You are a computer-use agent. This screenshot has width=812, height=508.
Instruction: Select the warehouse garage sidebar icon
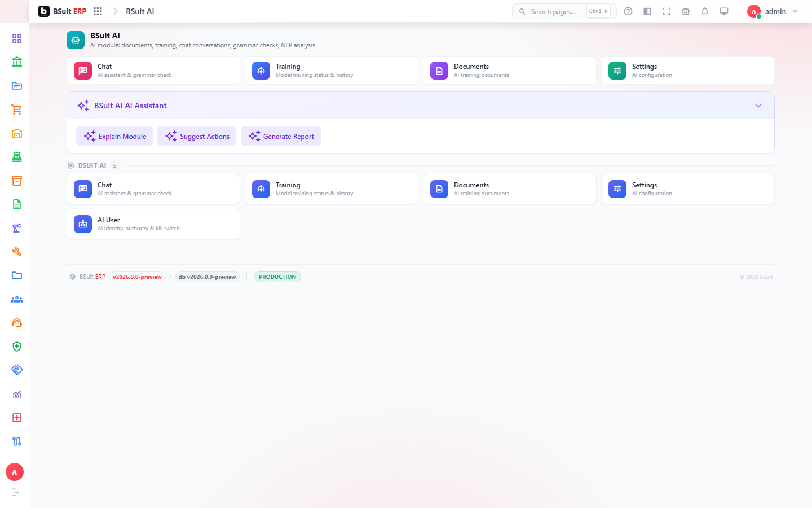click(17, 133)
